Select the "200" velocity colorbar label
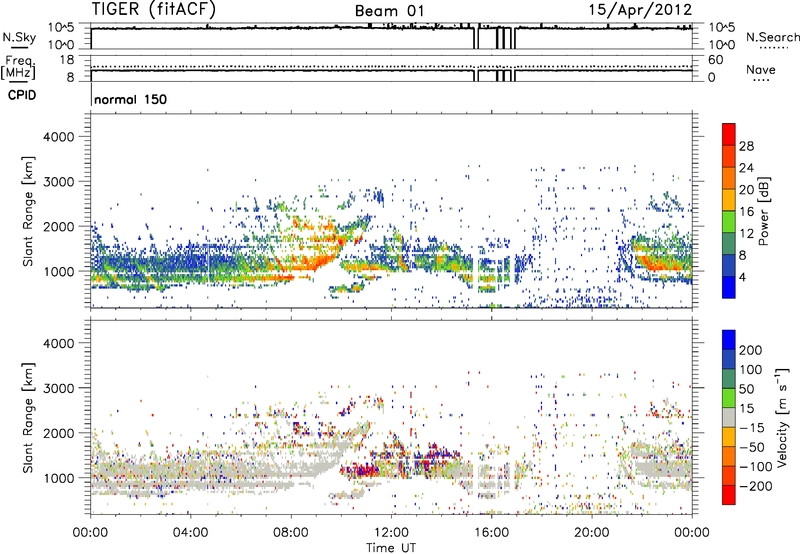 [x=751, y=350]
